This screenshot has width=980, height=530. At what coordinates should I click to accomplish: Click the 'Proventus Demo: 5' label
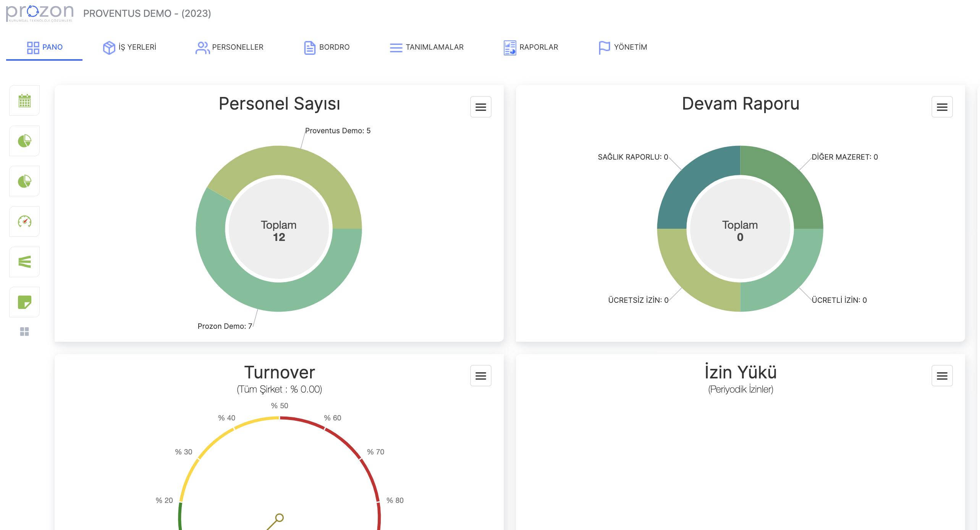pyautogui.click(x=338, y=131)
